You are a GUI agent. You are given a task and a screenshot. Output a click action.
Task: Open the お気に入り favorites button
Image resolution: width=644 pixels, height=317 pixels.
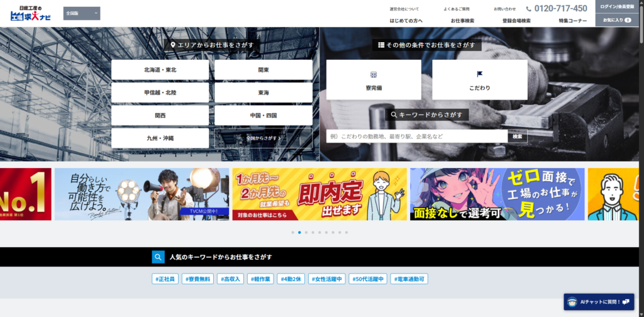[617, 20]
